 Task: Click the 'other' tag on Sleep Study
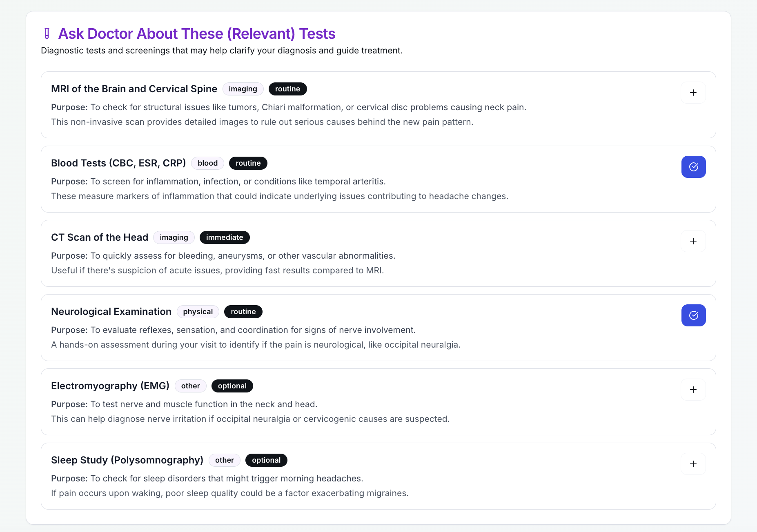(224, 460)
